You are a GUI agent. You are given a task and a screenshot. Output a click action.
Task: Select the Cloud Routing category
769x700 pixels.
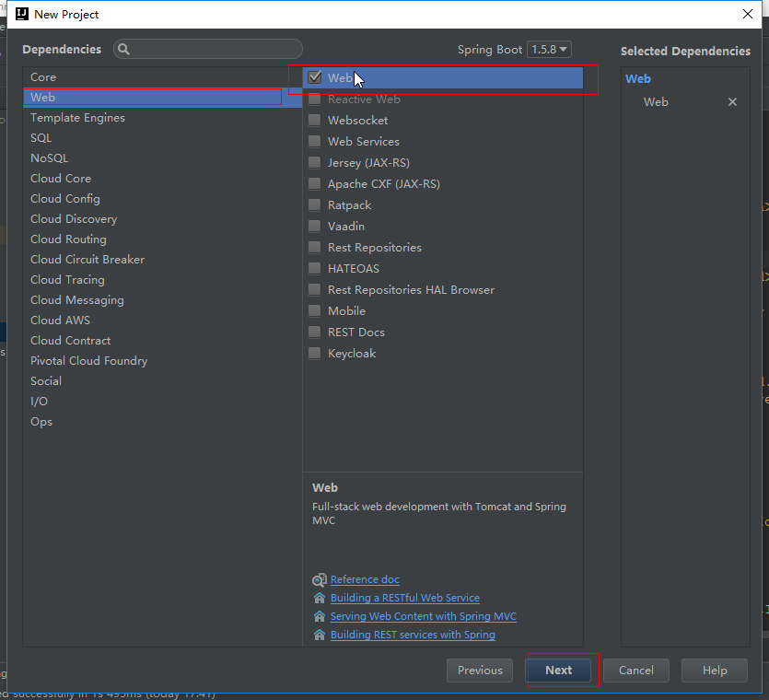coord(162,239)
